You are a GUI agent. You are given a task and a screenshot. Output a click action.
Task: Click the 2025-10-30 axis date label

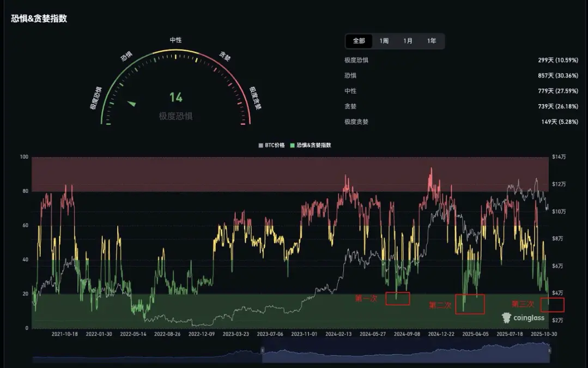coord(544,334)
